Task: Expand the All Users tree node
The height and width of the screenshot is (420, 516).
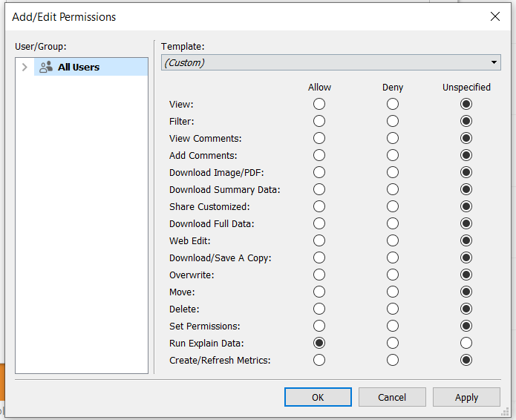Action: (x=25, y=67)
